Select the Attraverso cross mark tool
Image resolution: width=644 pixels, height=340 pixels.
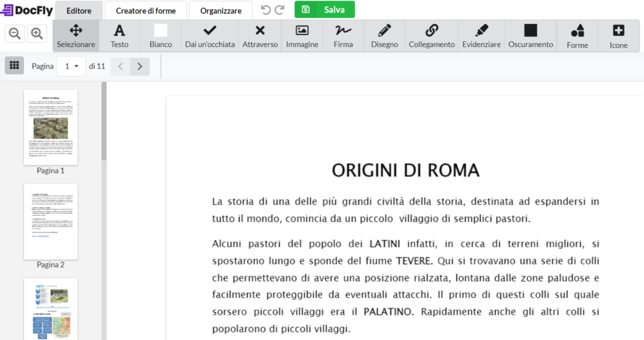[260, 36]
